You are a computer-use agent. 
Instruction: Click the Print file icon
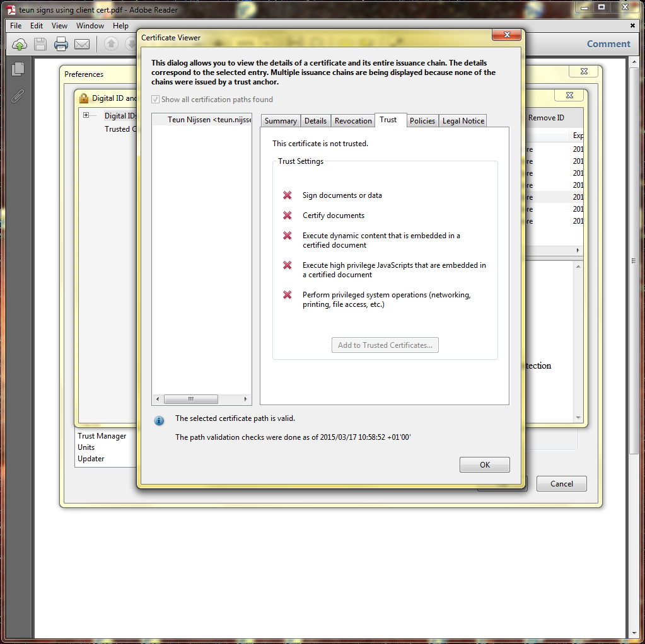pyautogui.click(x=61, y=44)
